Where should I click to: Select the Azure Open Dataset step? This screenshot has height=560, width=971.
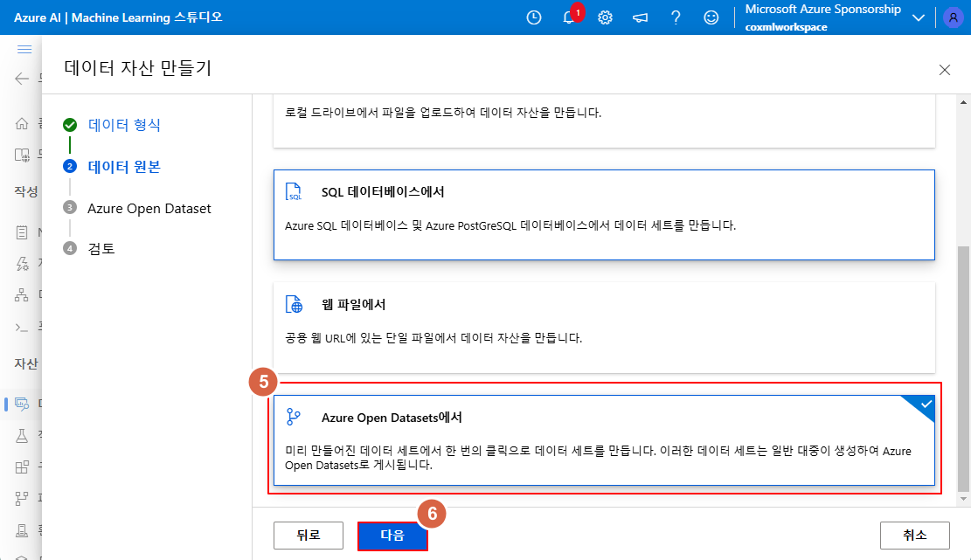pyautogui.click(x=149, y=208)
